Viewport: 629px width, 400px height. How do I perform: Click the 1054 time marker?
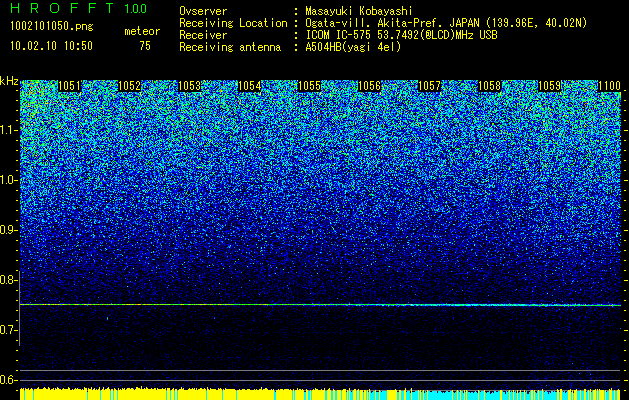pos(250,86)
